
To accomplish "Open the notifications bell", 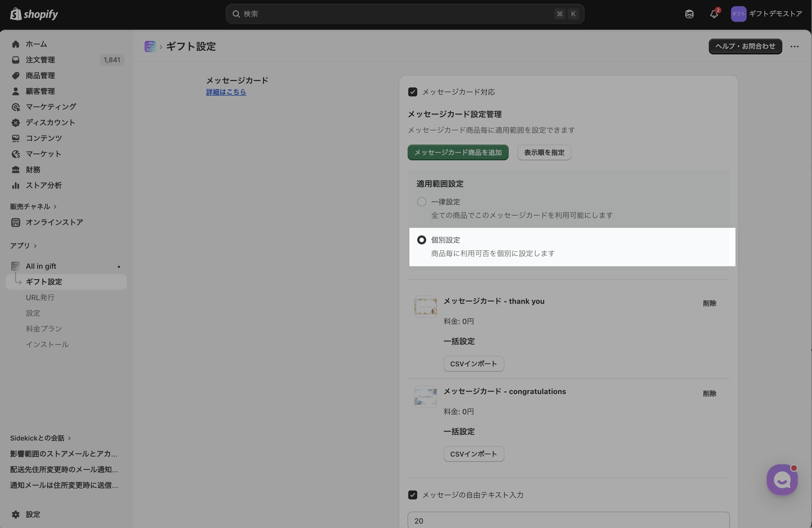I will point(714,14).
